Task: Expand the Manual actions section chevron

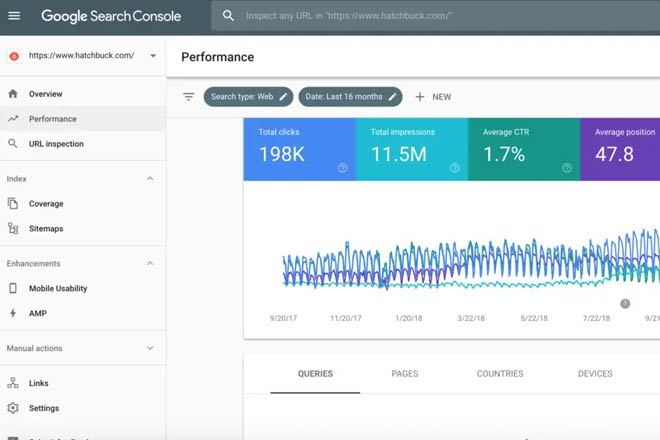Action: [x=150, y=348]
